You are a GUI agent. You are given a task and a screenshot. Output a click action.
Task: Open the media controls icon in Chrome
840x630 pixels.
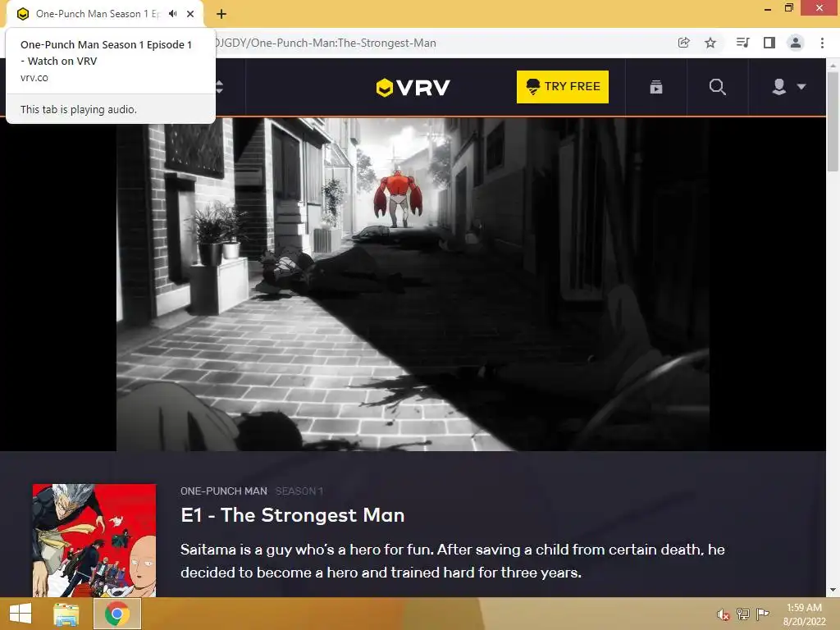coord(742,43)
